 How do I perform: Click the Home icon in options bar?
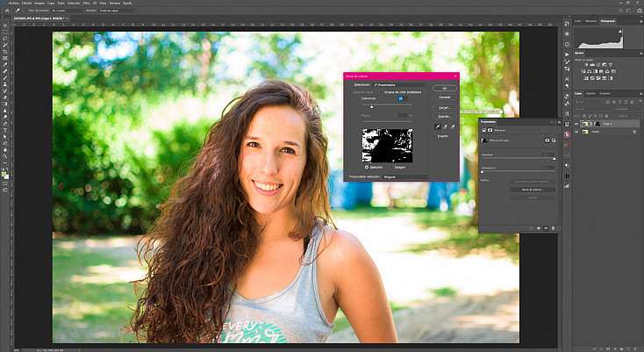point(7,11)
